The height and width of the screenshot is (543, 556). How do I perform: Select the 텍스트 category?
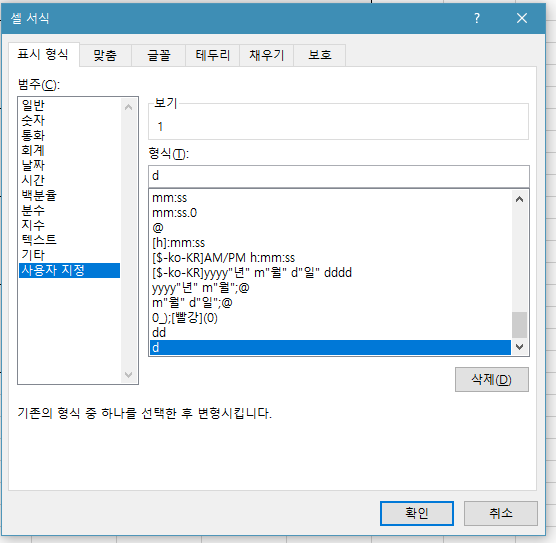[x=69, y=240]
